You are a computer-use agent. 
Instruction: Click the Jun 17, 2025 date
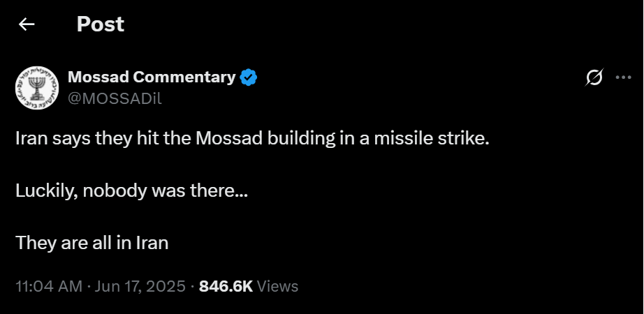tap(140, 286)
